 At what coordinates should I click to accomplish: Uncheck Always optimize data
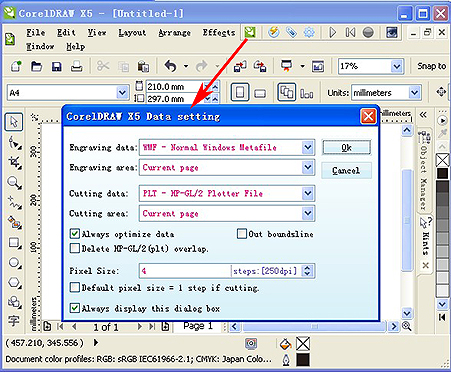pos(75,233)
